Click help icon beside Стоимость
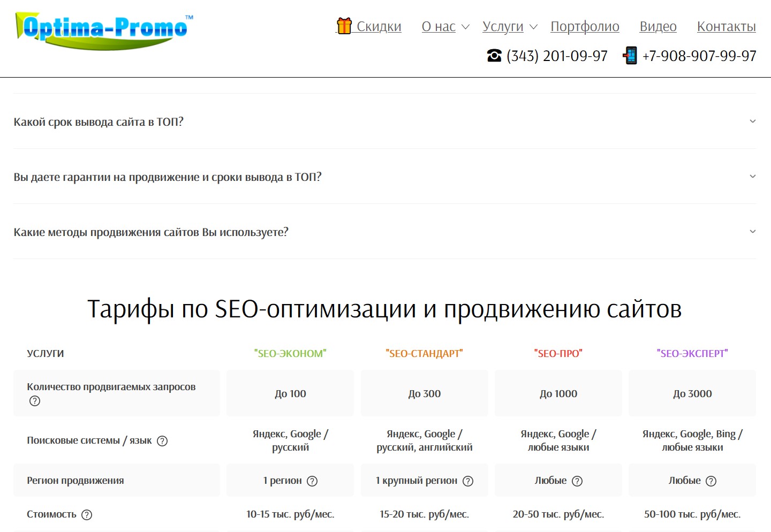 tap(87, 515)
